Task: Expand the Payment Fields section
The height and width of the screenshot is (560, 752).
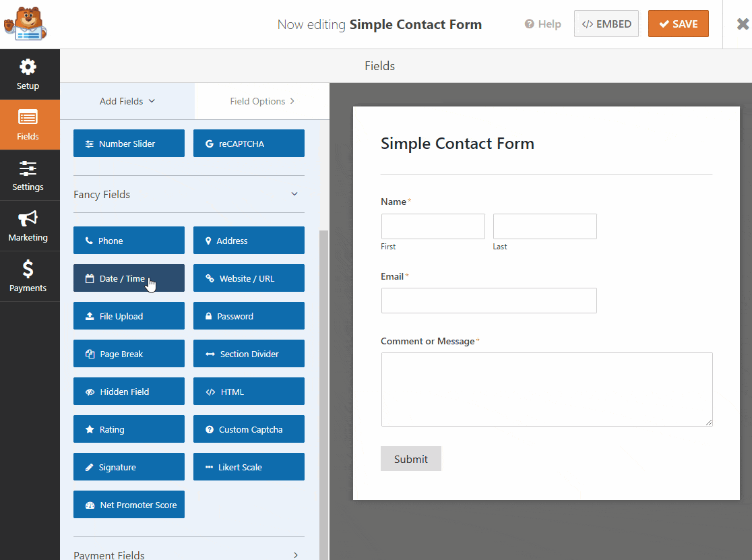Action: point(189,555)
